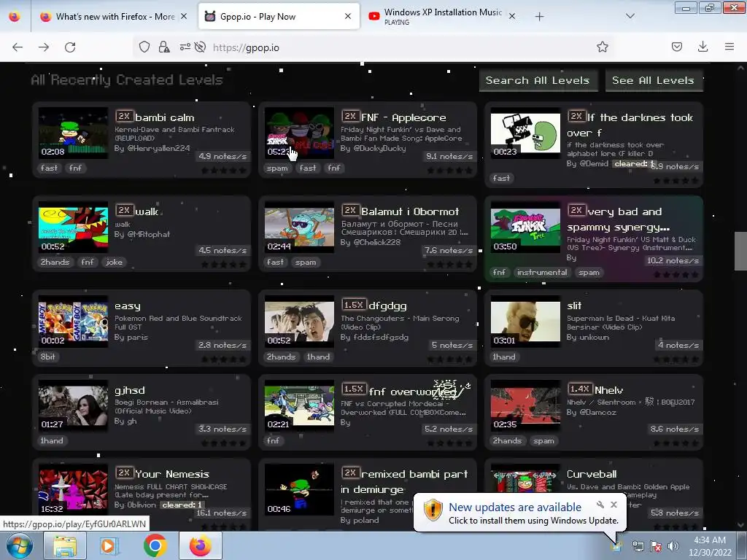Open the Curveball level title

[x=592, y=474]
